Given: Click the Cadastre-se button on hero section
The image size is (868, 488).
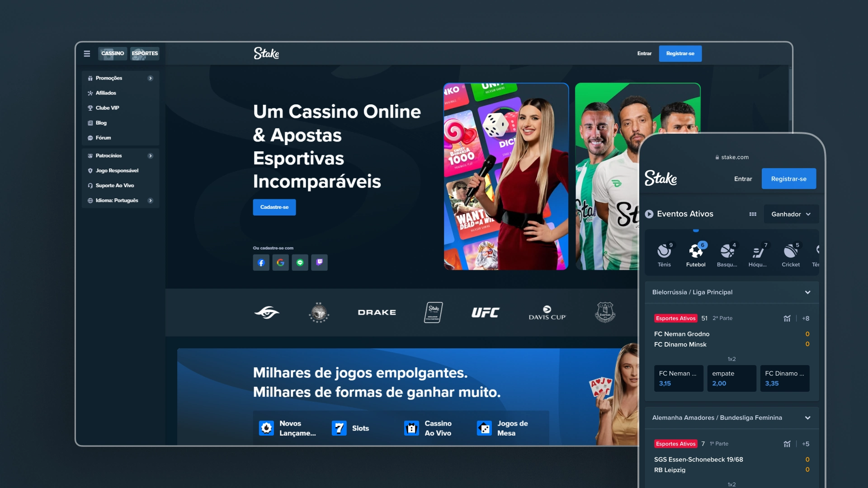Looking at the screenshot, I should [274, 207].
